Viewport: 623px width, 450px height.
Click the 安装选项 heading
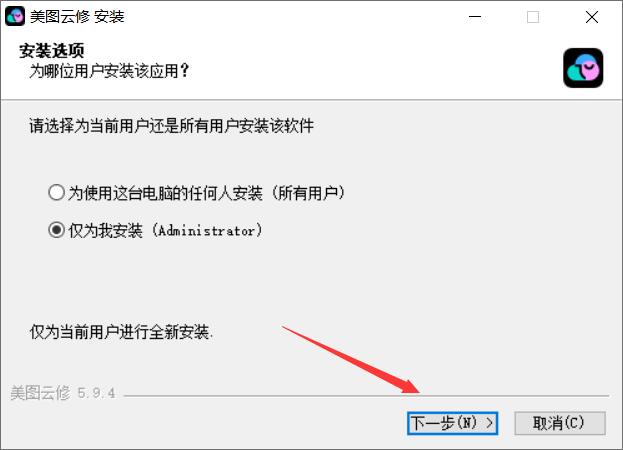(52, 50)
